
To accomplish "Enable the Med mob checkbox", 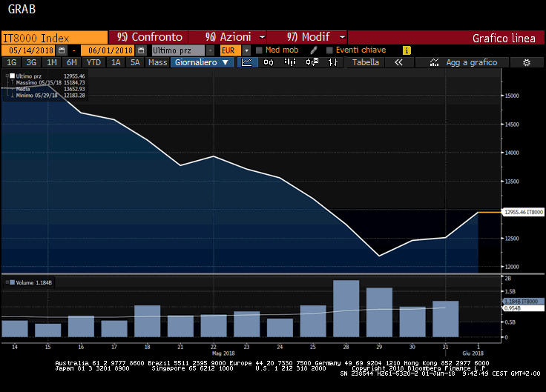I will pos(259,50).
